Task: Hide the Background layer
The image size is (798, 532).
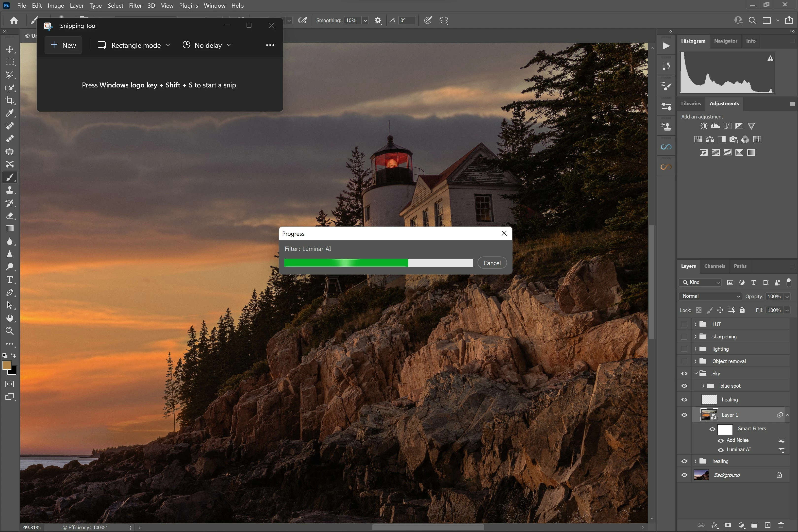Action: click(x=684, y=475)
